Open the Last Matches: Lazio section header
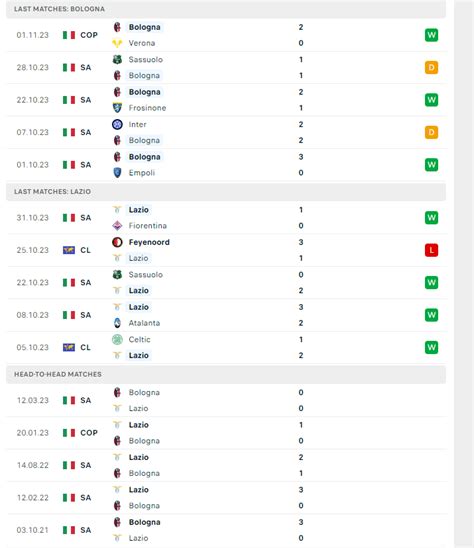 coord(226,192)
